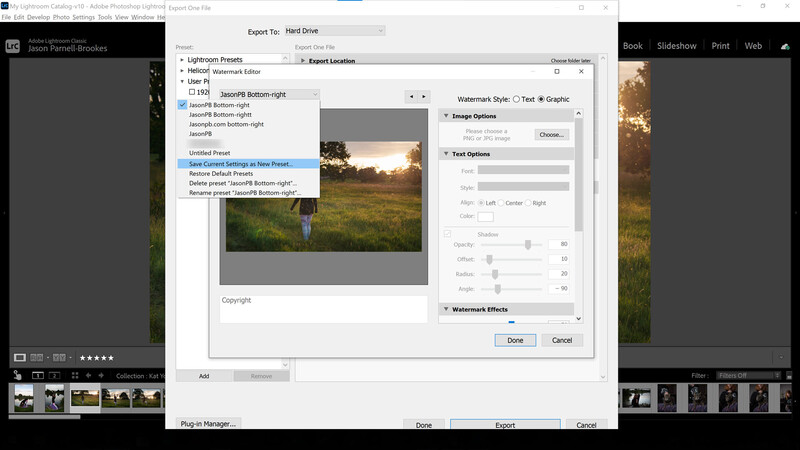
Task: Select the Untitled Preset entry
Action: point(248,153)
